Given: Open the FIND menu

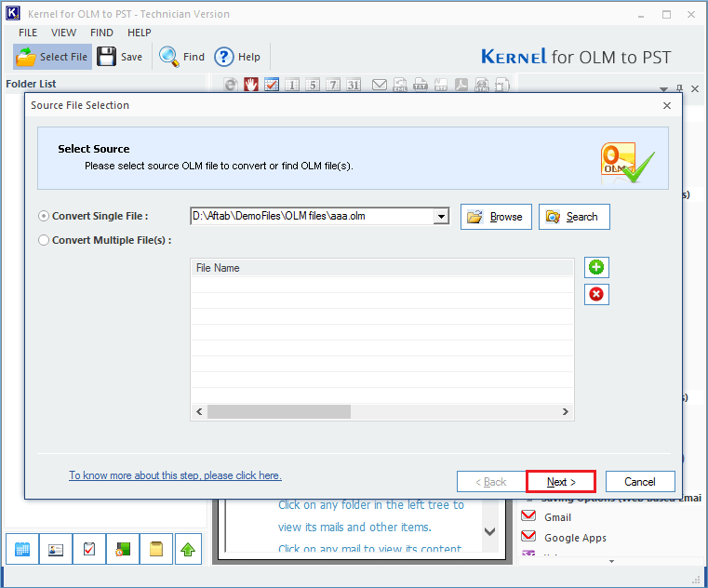Looking at the screenshot, I should [101, 33].
